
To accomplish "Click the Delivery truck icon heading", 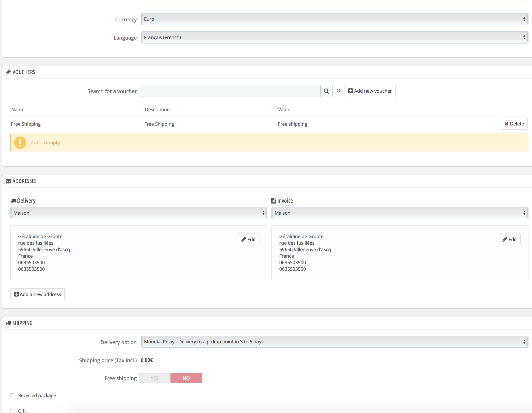I will point(13,201).
